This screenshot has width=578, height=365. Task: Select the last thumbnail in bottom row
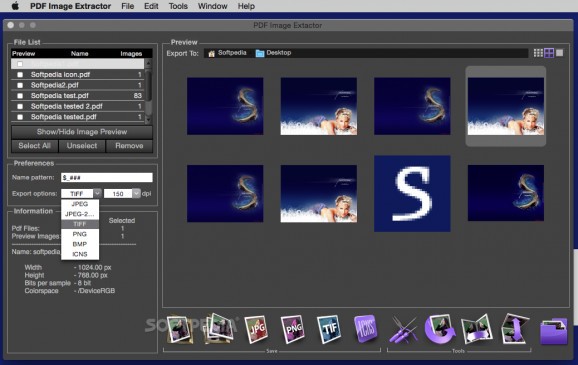[506, 193]
